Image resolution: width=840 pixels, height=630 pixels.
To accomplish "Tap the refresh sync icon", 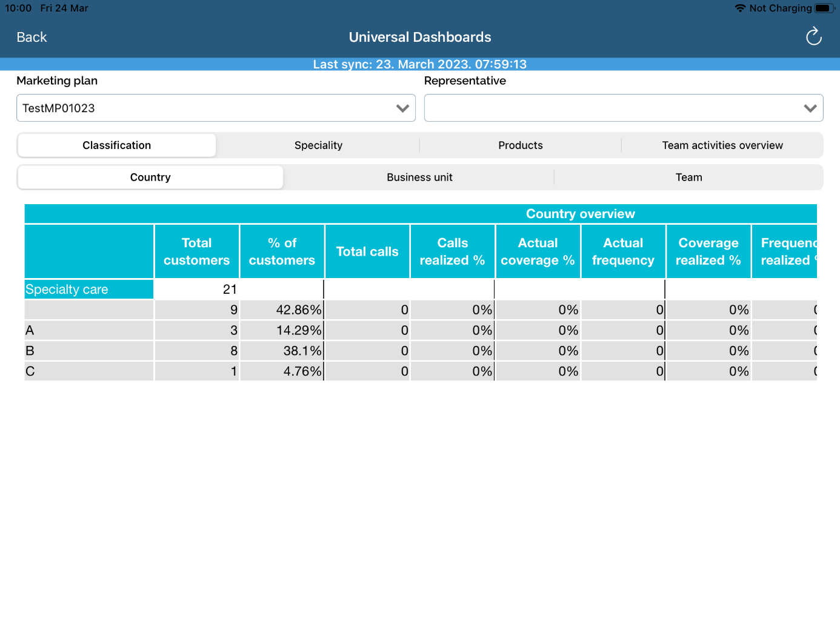I will 813,37.
